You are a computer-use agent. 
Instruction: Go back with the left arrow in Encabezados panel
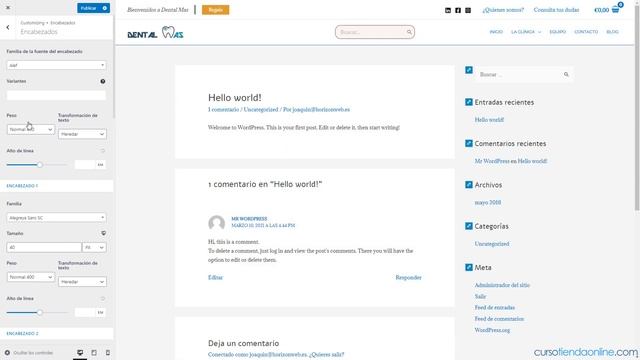pyautogui.click(x=8, y=27)
